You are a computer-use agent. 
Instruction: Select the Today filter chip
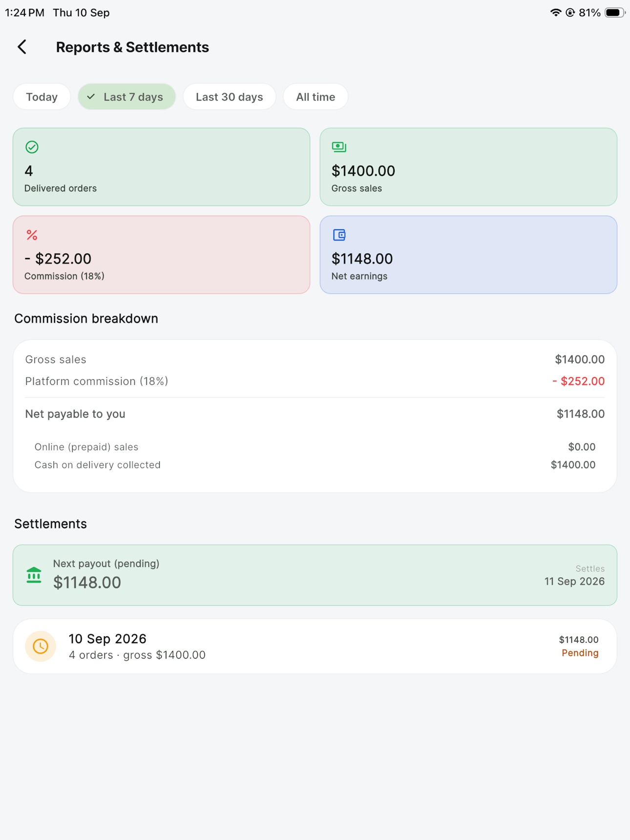(42, 97)
